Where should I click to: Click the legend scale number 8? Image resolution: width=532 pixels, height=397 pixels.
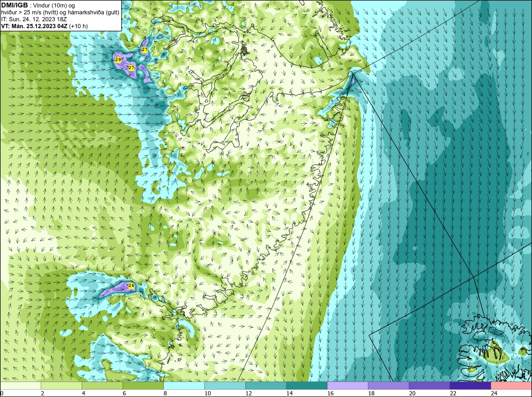click(x=165, y=393)
